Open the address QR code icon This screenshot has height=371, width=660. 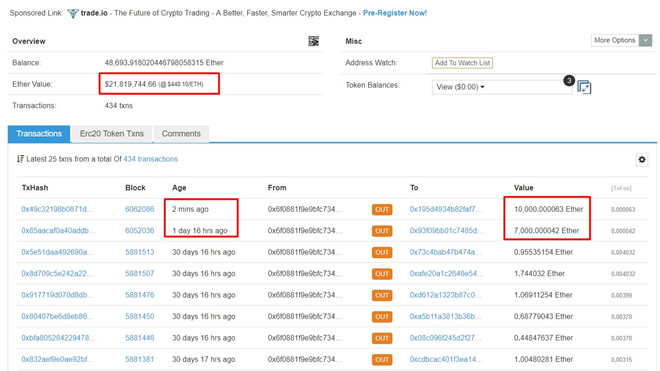tap(313, 41)
